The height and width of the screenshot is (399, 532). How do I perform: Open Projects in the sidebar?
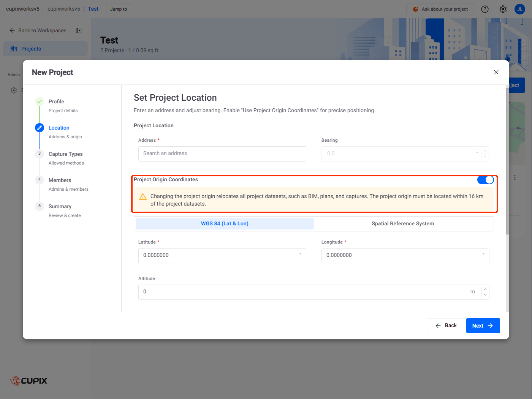tap(46, 49)
